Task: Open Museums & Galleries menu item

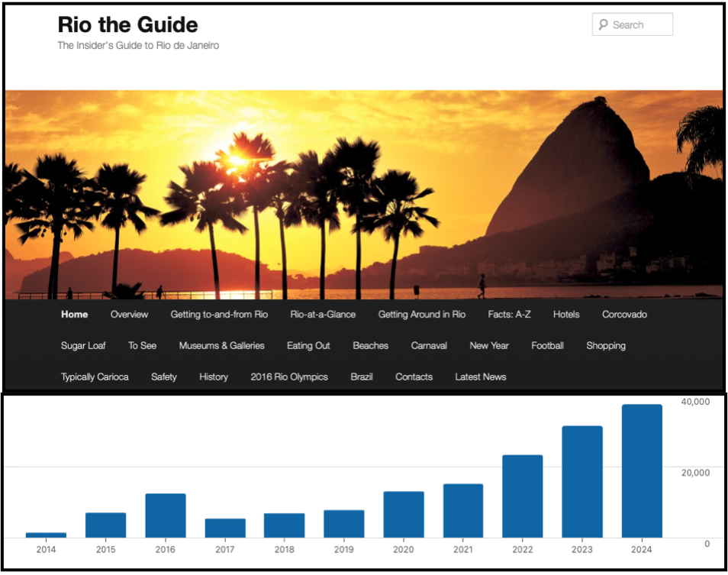Action: pyautogui.click(x=221, y=346)
